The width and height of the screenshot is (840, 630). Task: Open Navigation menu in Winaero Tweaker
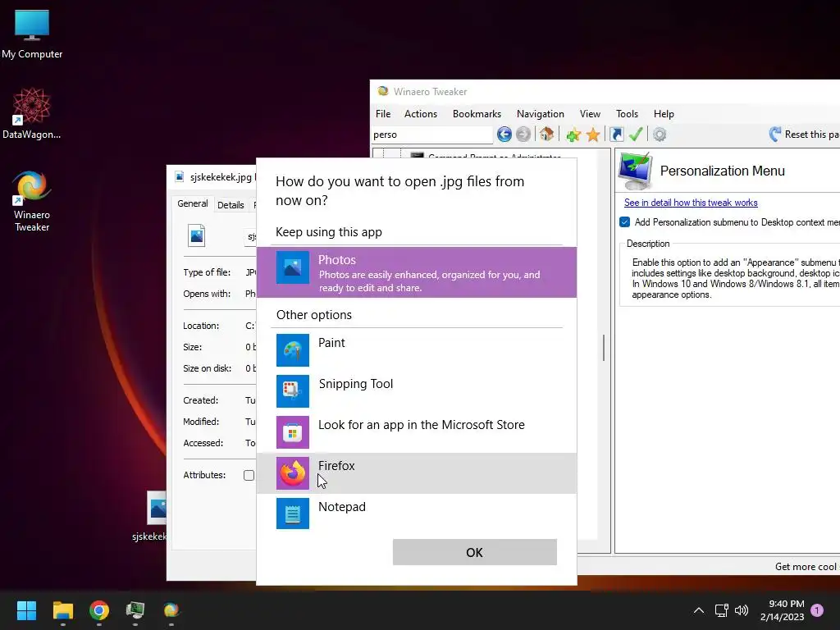(540, 113)
